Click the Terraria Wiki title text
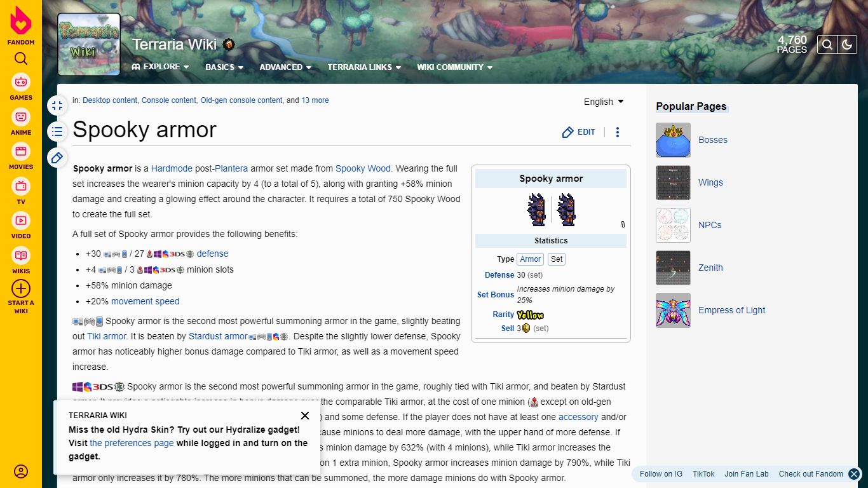The height and width of the screenshot is (488, 868). coord(174,44)
